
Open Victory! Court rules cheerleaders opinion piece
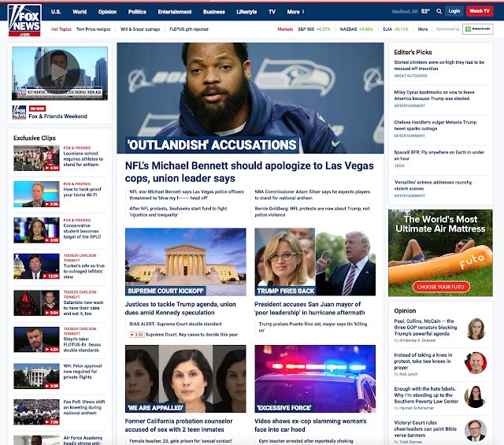point(425,428)
